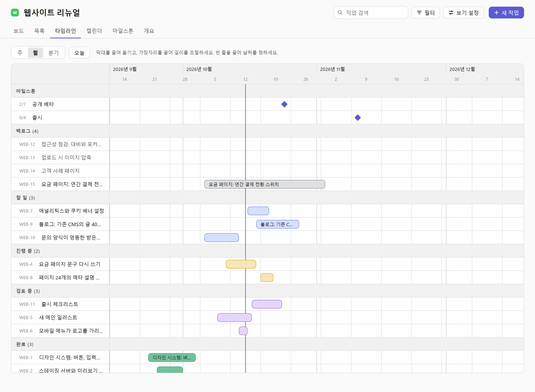The width and height of the screenshot is (535, 392).
Task: Select the gray 요금 페이지: 연간 결제 전환 스위치 bar
Action: [265, 184]
